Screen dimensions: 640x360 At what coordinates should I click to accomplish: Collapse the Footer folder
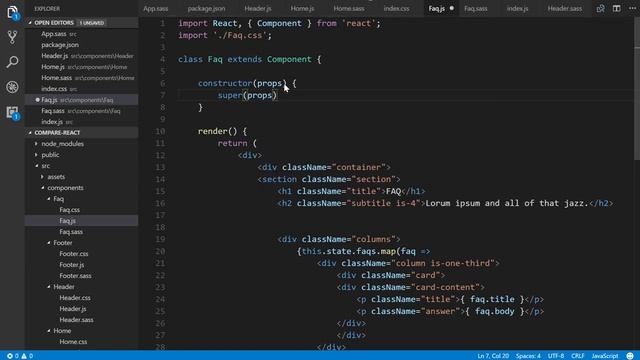(62, 242)
